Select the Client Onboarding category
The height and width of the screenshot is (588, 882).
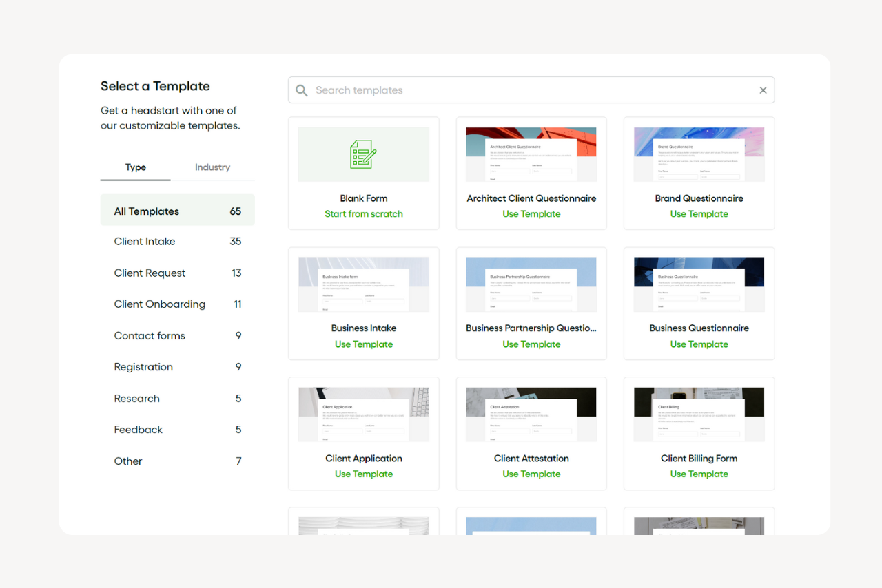click(178, 304)
